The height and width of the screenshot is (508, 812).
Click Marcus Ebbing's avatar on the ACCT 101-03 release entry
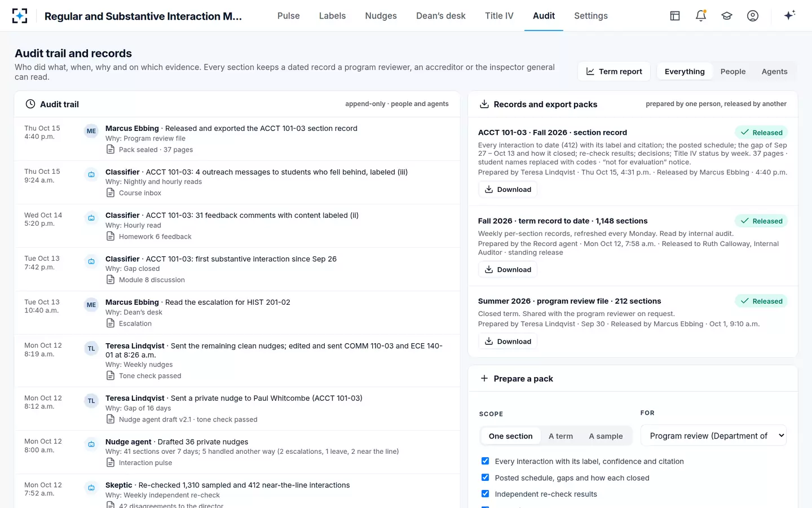point(91,131)
